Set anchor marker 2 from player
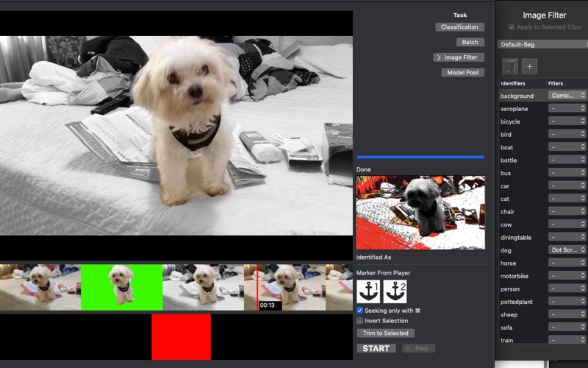Image resolution: width=588 pixels, height=368 pixels. point(395,291)
